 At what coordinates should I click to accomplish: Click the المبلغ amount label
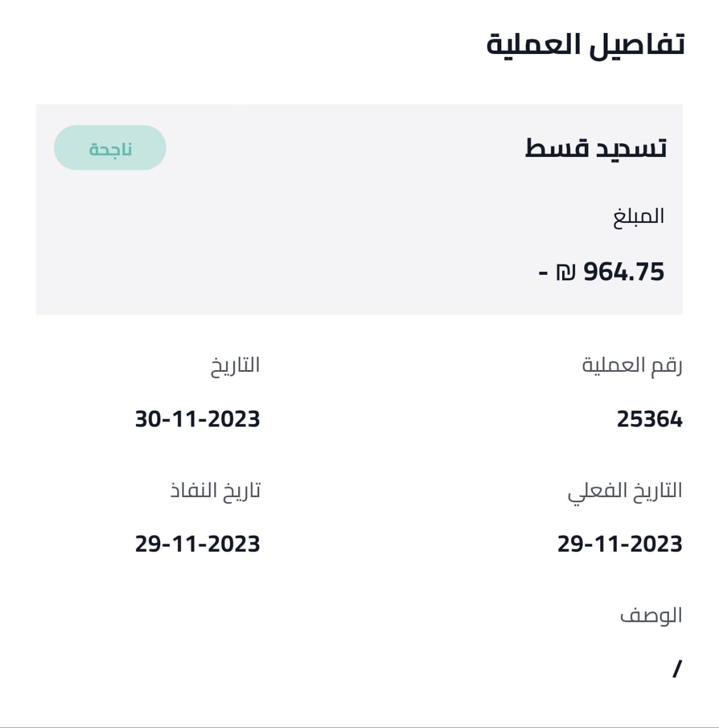click(638, 217)
